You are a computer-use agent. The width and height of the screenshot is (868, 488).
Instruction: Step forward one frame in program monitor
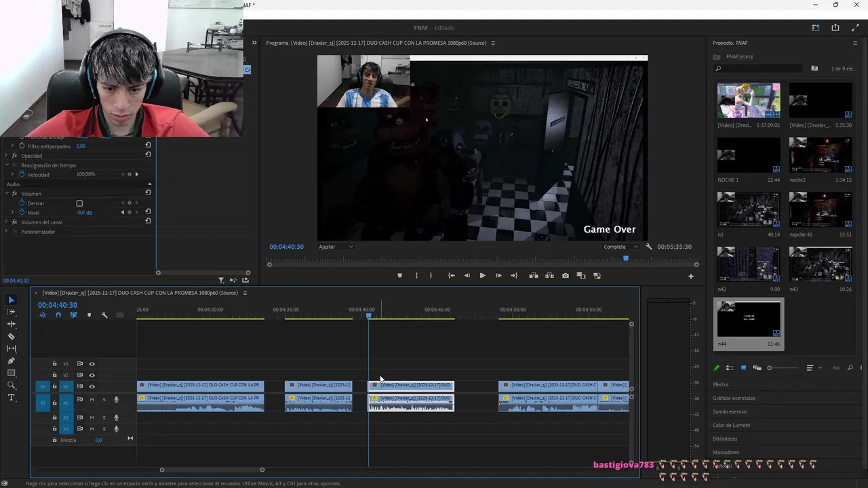point(498,276)
